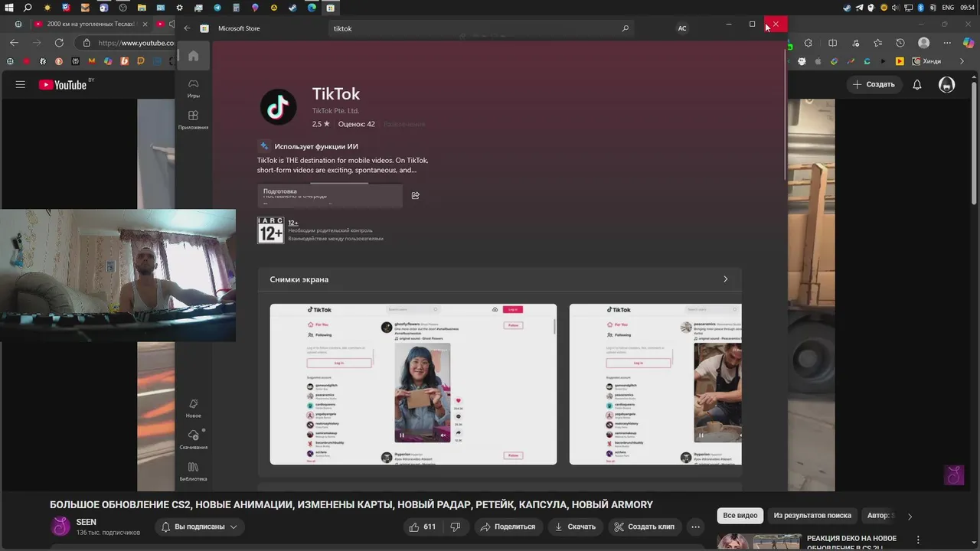Open the 12+ age rating link

[x=293, y=223]
